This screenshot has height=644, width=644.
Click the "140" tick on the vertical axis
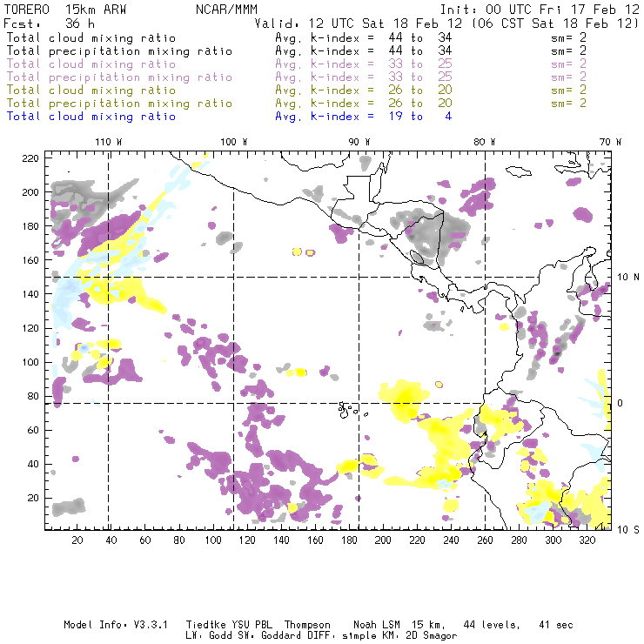[30, 294]
